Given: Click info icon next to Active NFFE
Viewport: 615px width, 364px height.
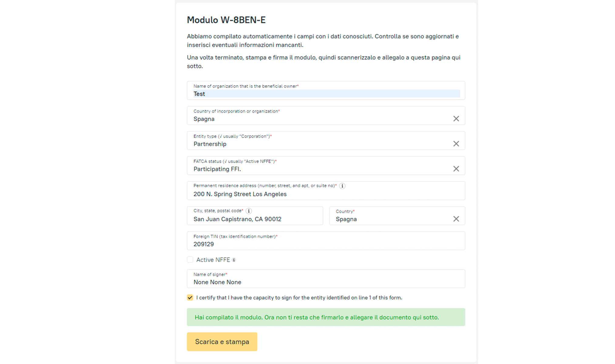Looking at the screenshot, I should click(x=234, y=260).
